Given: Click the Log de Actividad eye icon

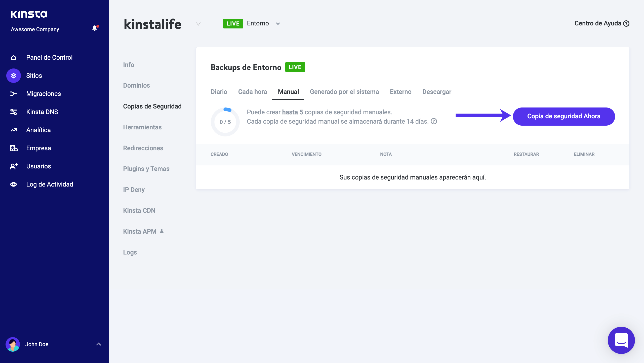Looking at the screenshot, I should (x=14, y=185).
